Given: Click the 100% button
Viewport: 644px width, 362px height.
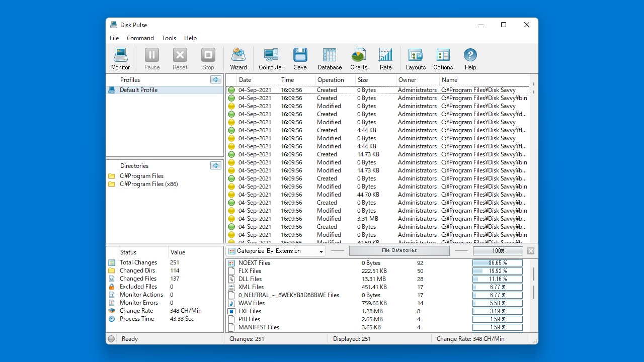Looking at the screenshot, I should pos(498,251).
